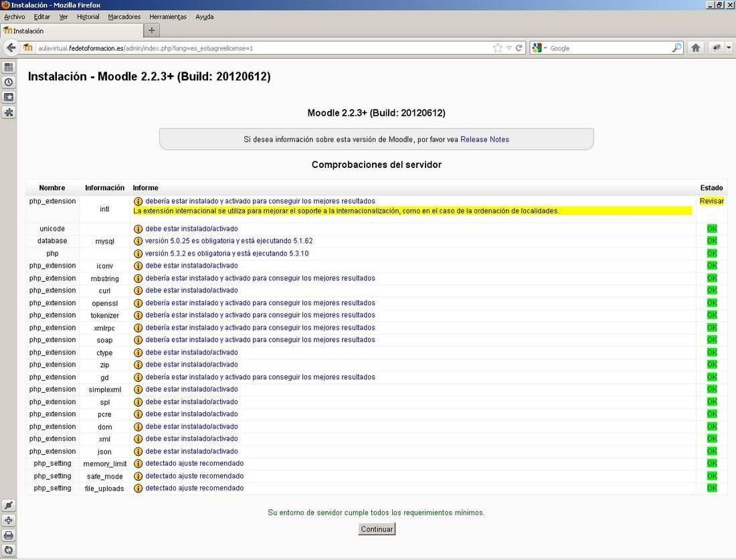Open the search engine selector next to Google
The width and height of the screenshot is (736, 560).
click(540, 48)
